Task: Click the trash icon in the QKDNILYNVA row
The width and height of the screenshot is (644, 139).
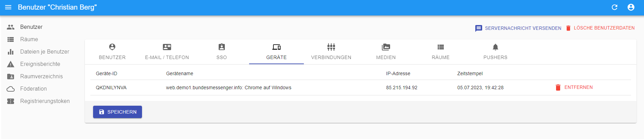Action: pyautogui.click(x=558, y=88)
